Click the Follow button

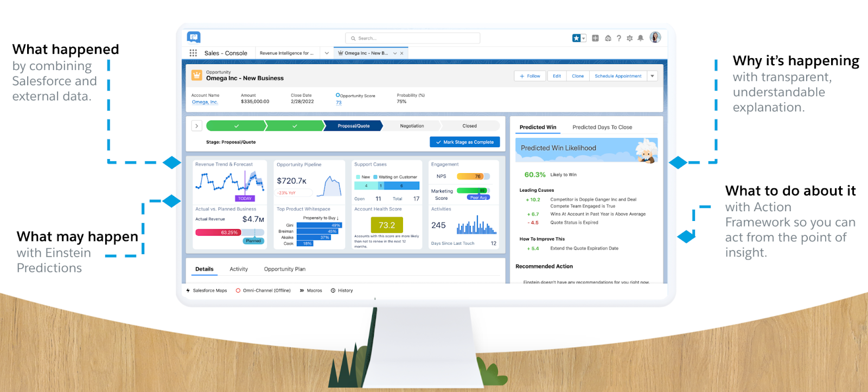click(x=530, y=76)
